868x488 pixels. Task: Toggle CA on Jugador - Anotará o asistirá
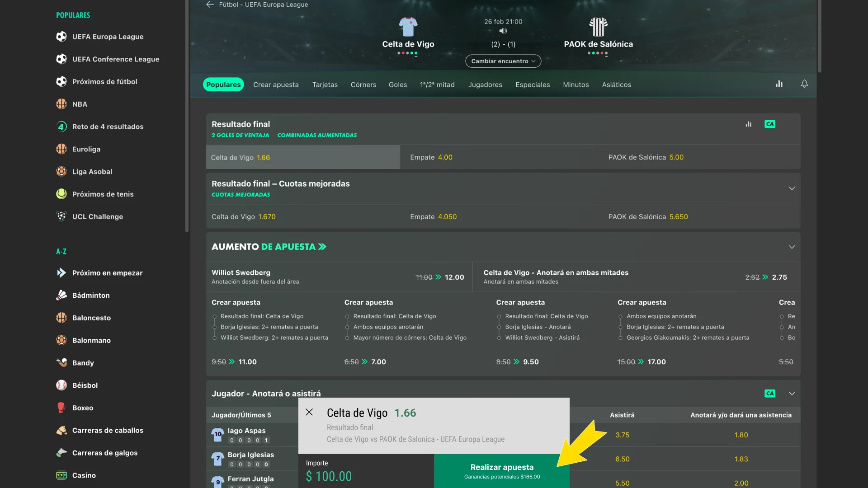click(770, 394)
